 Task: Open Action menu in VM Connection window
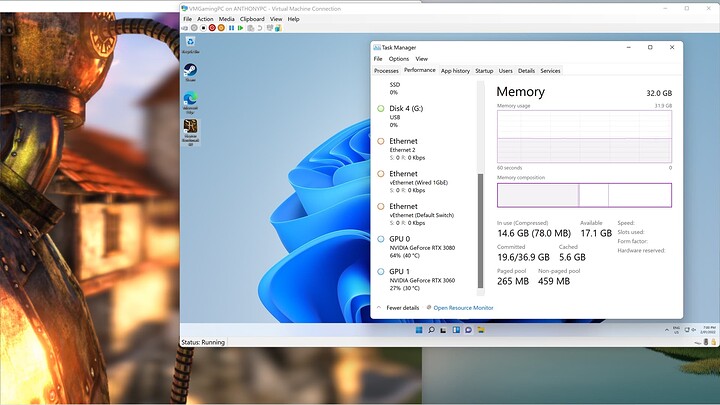(x=205, y=19)
